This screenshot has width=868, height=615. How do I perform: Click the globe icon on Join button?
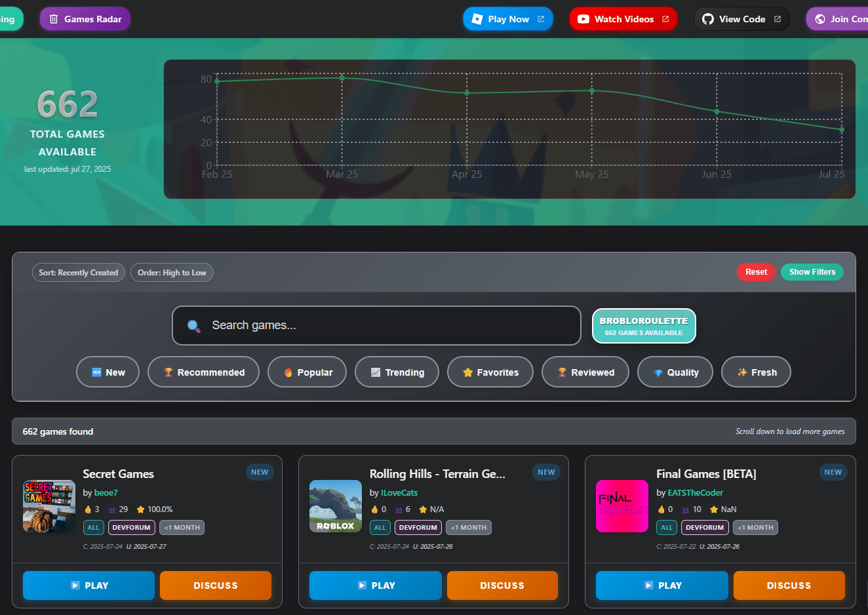[x=820, y=19]
